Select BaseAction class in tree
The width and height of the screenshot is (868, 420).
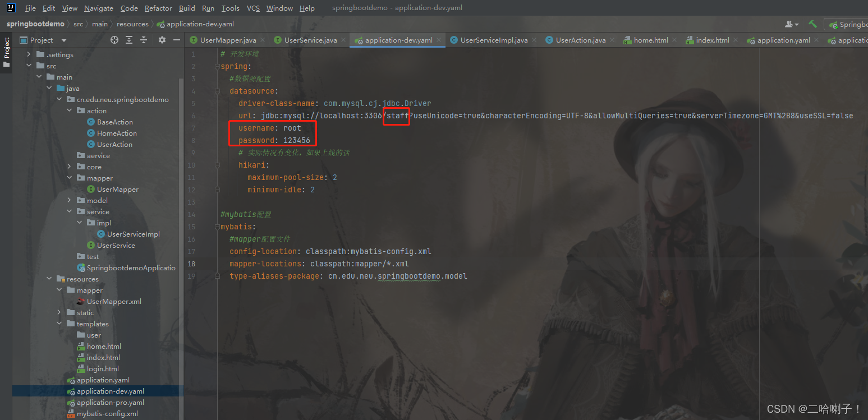pos(114,122)
